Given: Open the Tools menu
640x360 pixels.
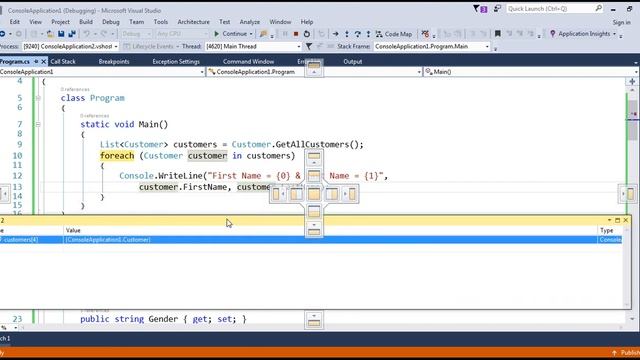Looking at the screenshot, I should (x=161, y=22).
